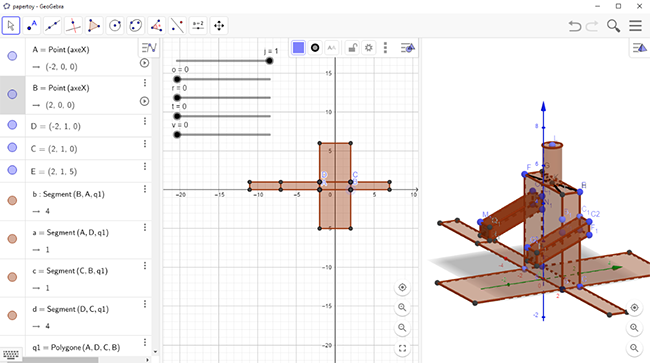Select the 'A = Point (axeX)' definition
Image resolution: width=650 pixels, height=363 pixels.
[61, 50]
